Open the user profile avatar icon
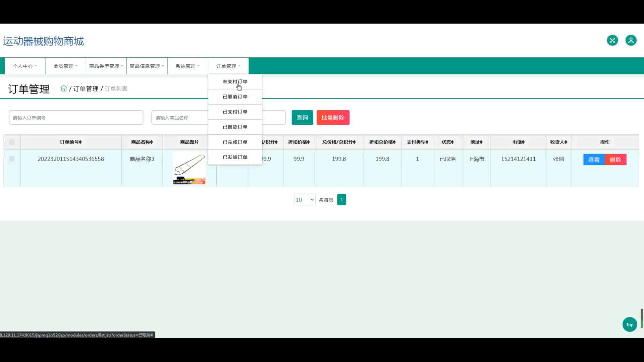The image size is (644, 362). (x=631, y=41)
